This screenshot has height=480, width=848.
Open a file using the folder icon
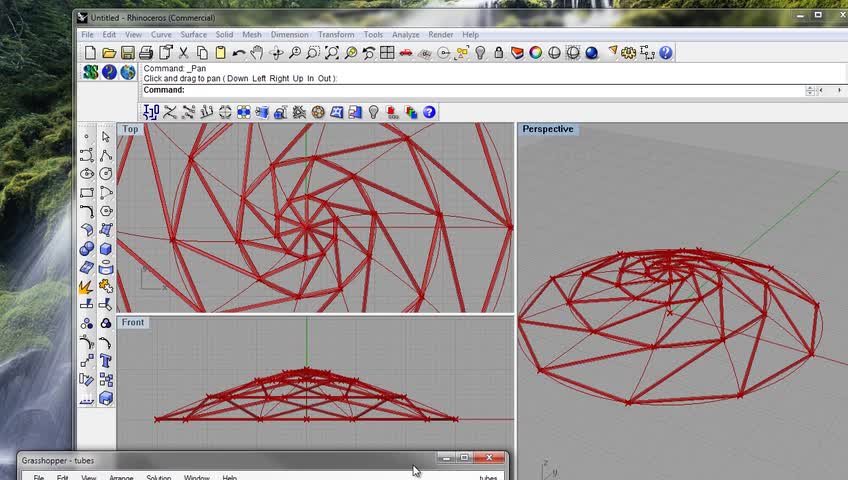coord(109,52)
